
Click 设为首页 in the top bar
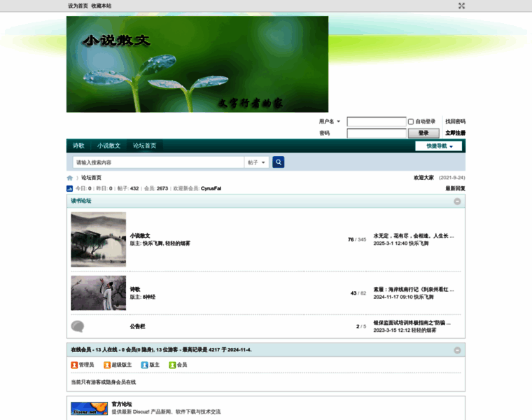click(78, 6)
